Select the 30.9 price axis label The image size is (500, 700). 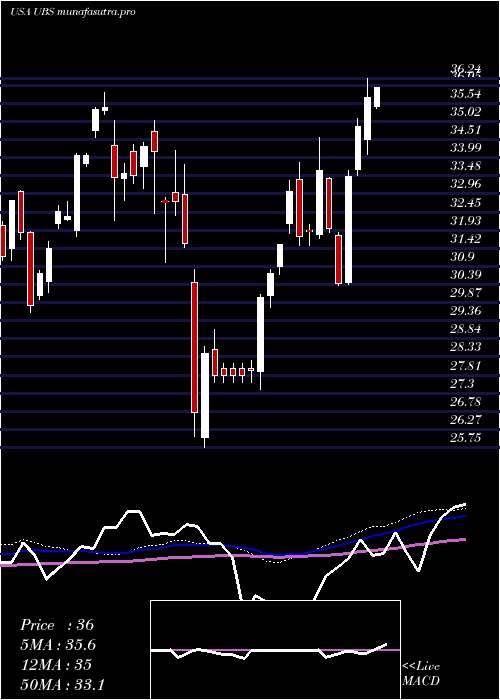462,257
